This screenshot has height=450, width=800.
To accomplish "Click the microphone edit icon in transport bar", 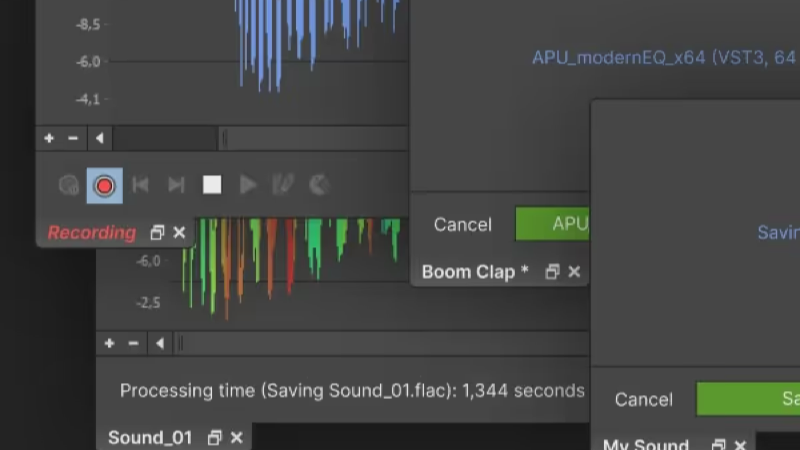I will [283, 185].
